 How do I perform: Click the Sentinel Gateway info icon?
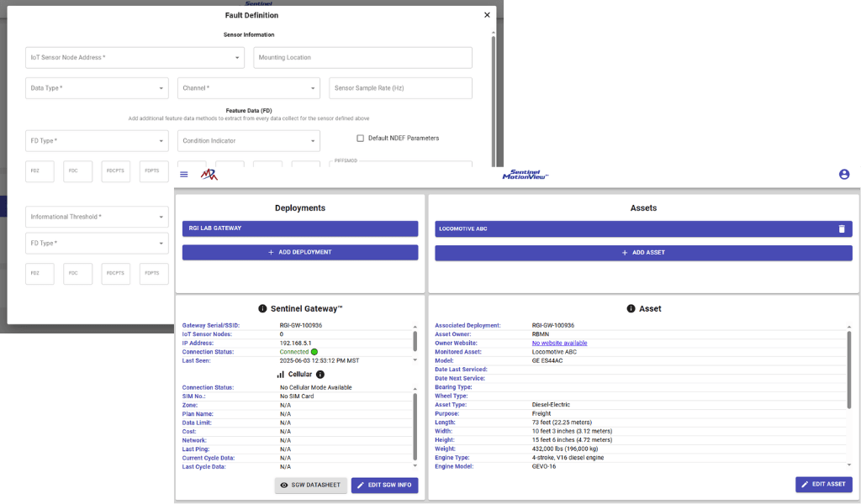(x=262, y=309)
